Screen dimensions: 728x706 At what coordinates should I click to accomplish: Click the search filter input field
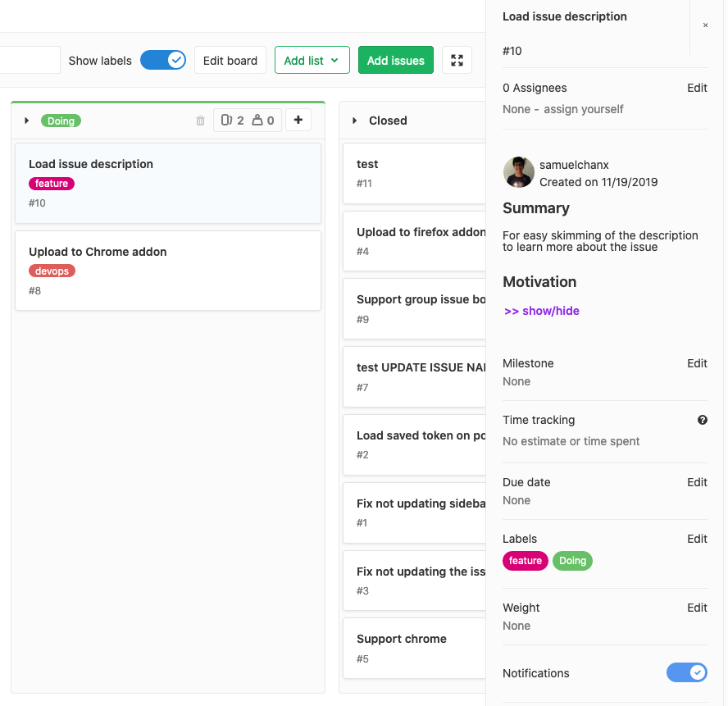[x=30, y=60]
